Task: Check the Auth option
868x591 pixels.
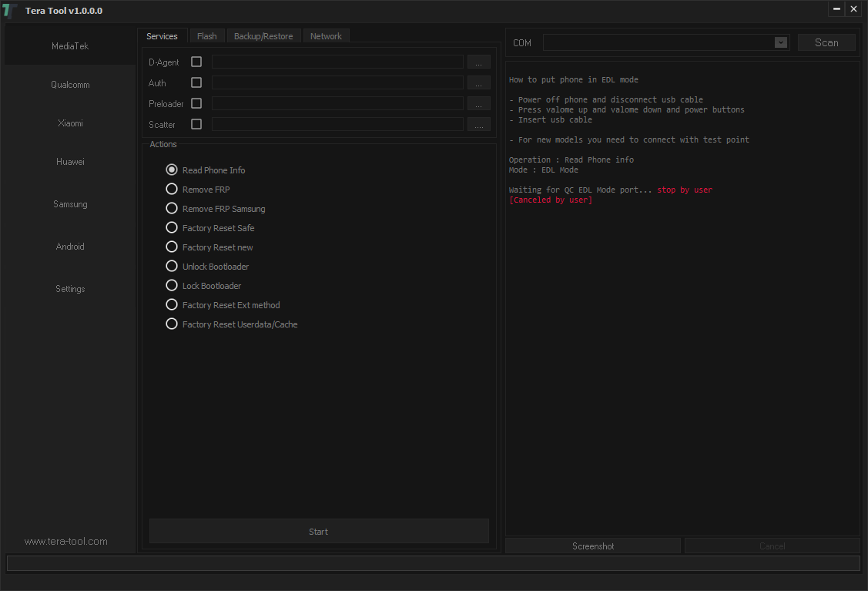Action: [x=196, y=82]
